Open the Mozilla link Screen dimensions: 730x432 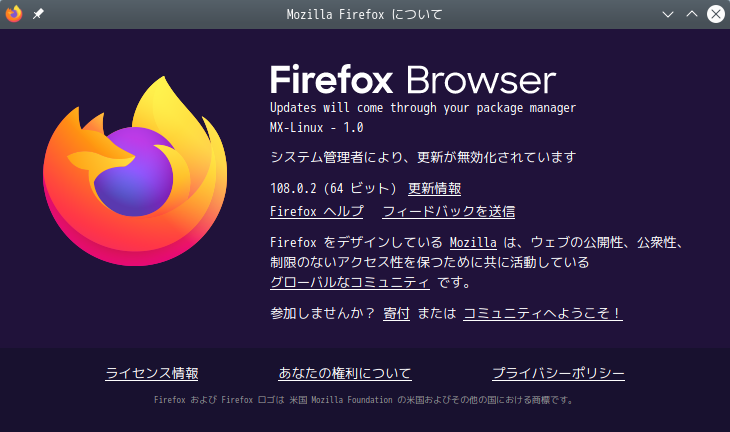point(473,243)
